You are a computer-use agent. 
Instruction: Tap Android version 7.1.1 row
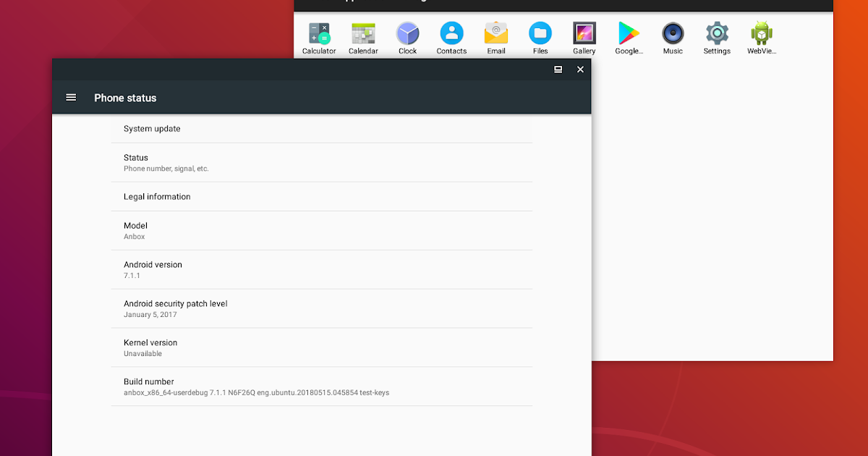(x=322, y=270)
